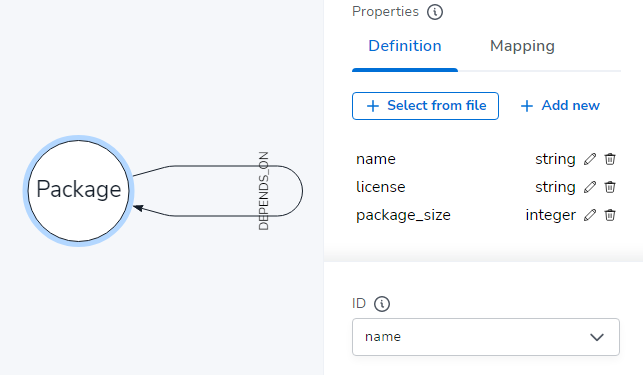Click the integer type of package_size
Viewport: 643px width, 375px height.
pyautogui.click(x=550, y=215)
